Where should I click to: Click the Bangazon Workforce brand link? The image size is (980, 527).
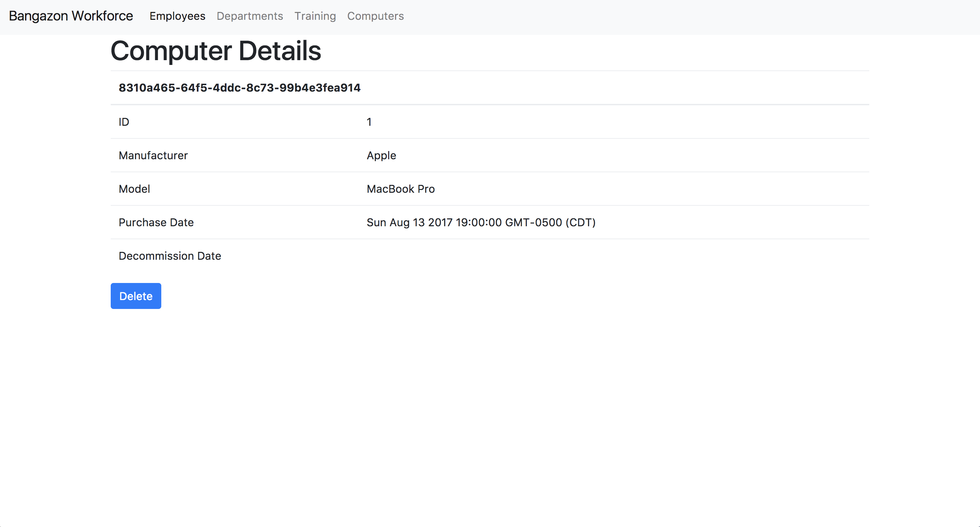(71, 16)
